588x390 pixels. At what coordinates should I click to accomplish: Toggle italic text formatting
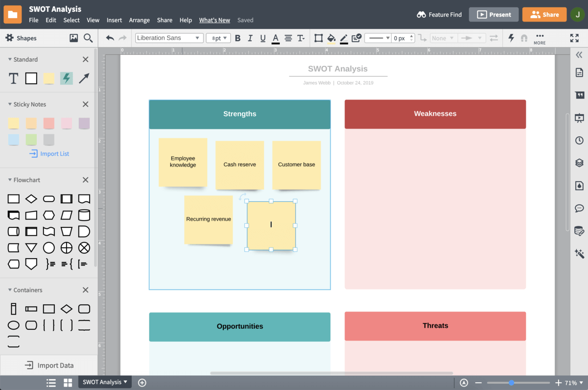click(x=250, y=38)
